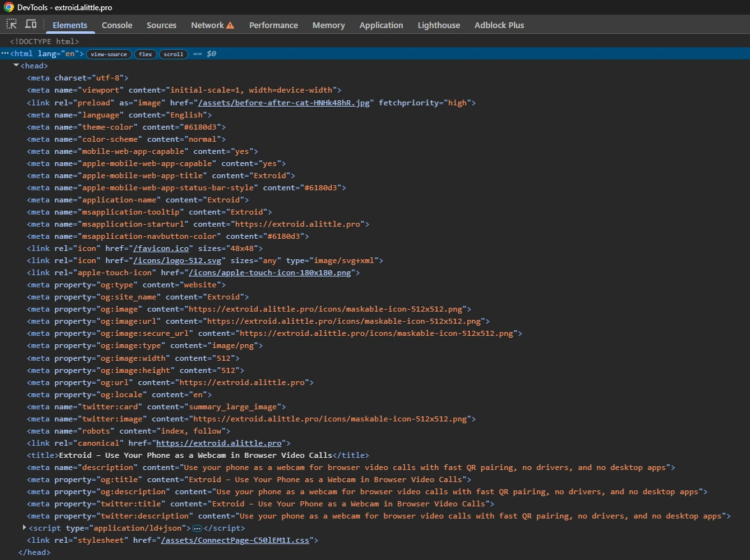Click the view-source badge

click(109, 54)
